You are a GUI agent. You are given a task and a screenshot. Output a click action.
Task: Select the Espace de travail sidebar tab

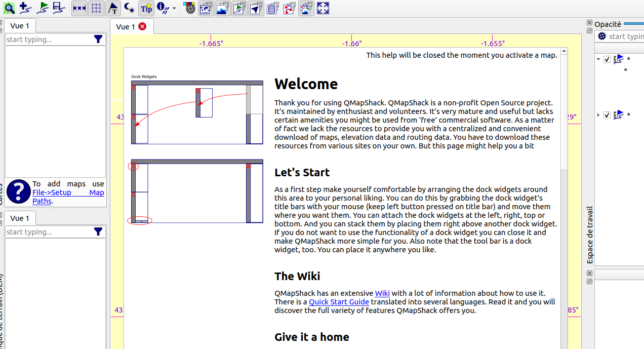pos(589,235)
